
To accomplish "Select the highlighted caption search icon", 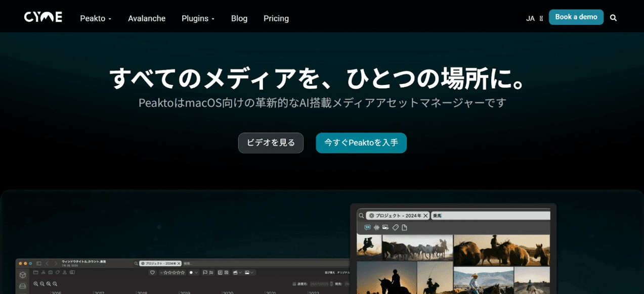I will (367, 227).
